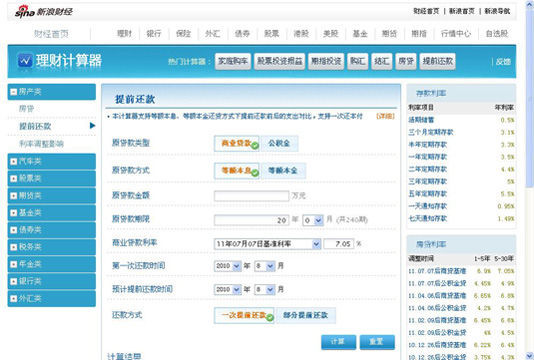Click the arrow icon next to 提前还款
This screenshot has width=534, height=360.
point(92,126)
